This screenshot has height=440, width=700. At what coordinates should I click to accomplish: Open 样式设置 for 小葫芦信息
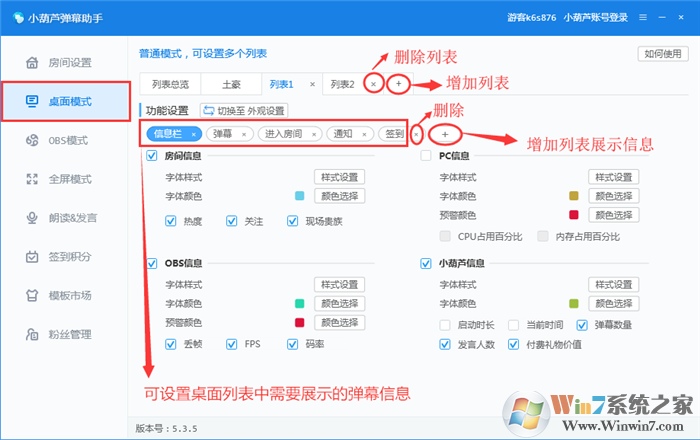click(x=613, y=284)
